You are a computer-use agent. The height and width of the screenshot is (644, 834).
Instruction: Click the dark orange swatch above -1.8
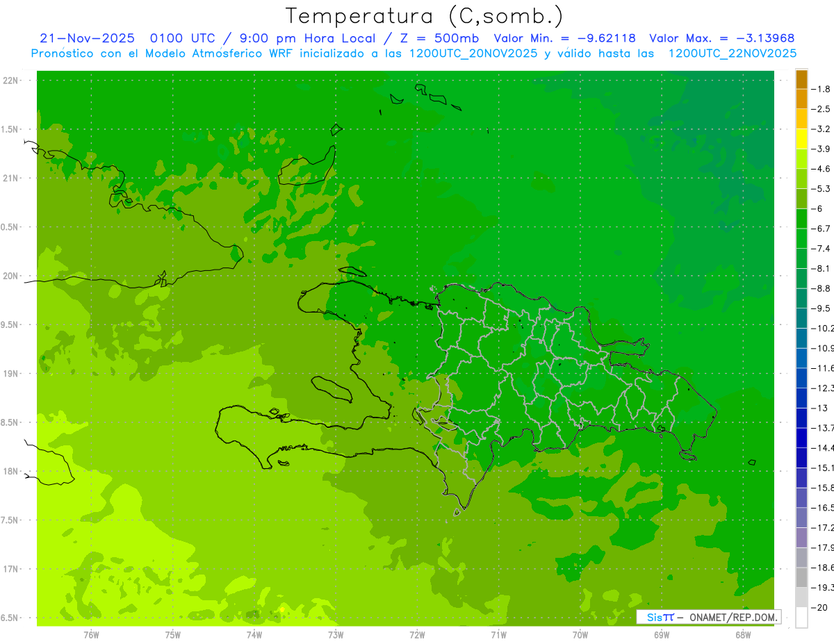tap(801, 79)
